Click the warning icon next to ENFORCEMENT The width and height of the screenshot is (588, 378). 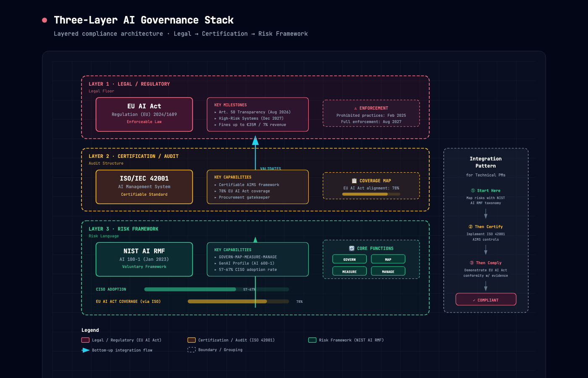point(355,108)
